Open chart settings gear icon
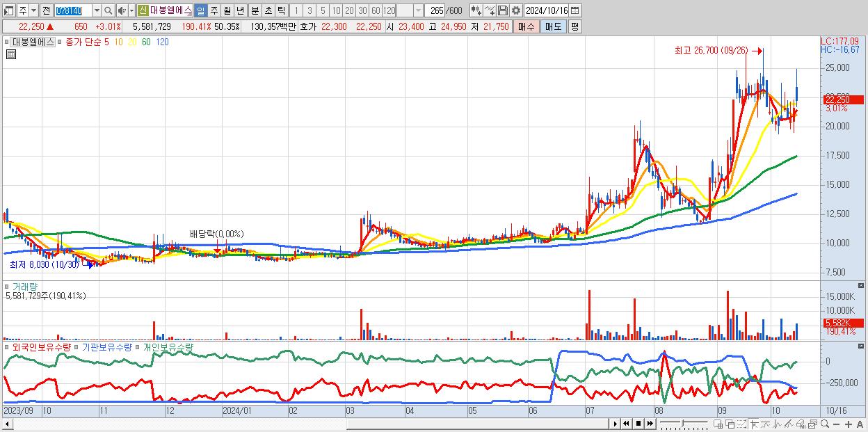The width and height of the screenshot is (868, 432). click(516, 10)
